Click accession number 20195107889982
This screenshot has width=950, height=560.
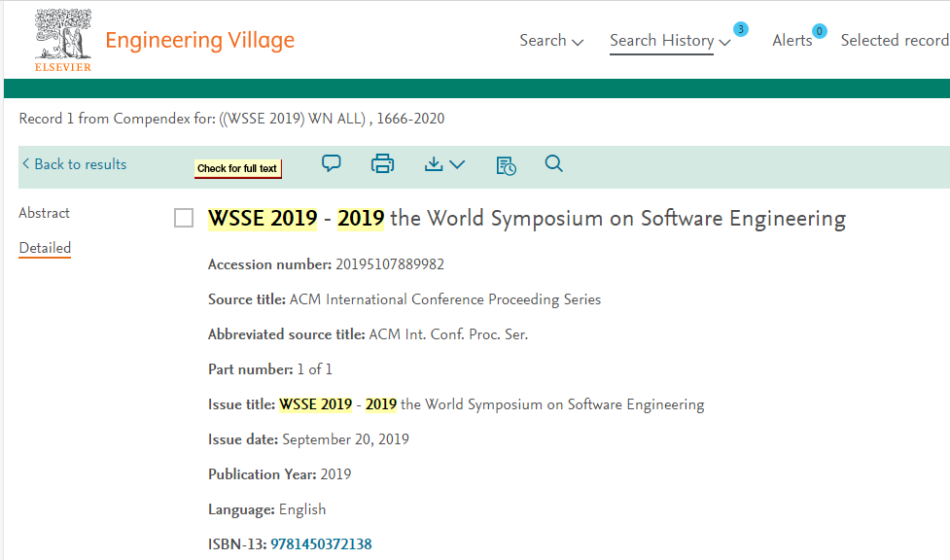[x=390, y=264]
